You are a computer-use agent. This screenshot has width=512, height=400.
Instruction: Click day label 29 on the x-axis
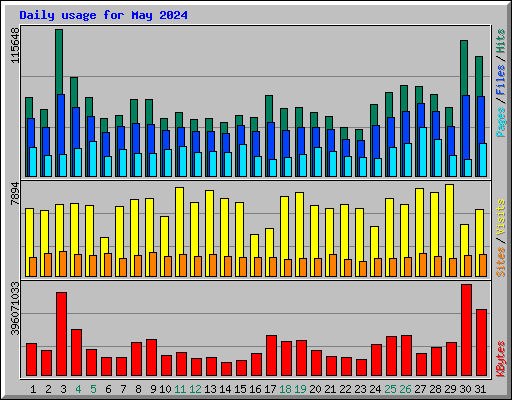coord(450,389)
